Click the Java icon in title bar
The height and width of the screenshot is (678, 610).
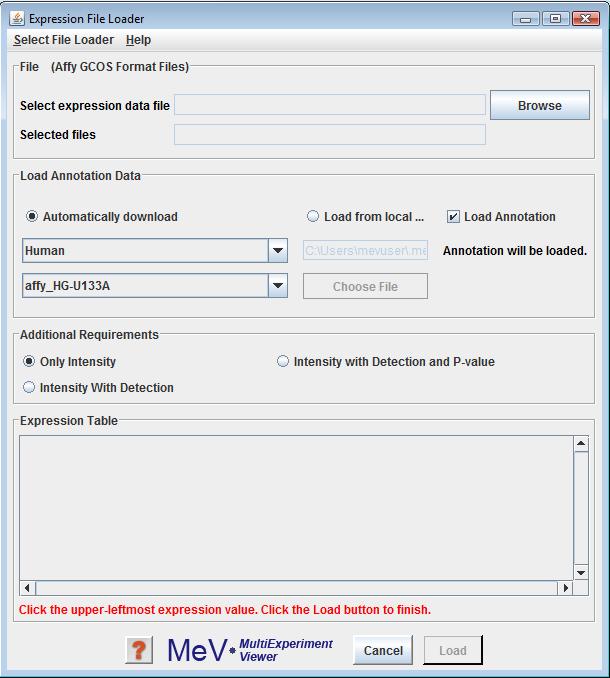point(17,18)
